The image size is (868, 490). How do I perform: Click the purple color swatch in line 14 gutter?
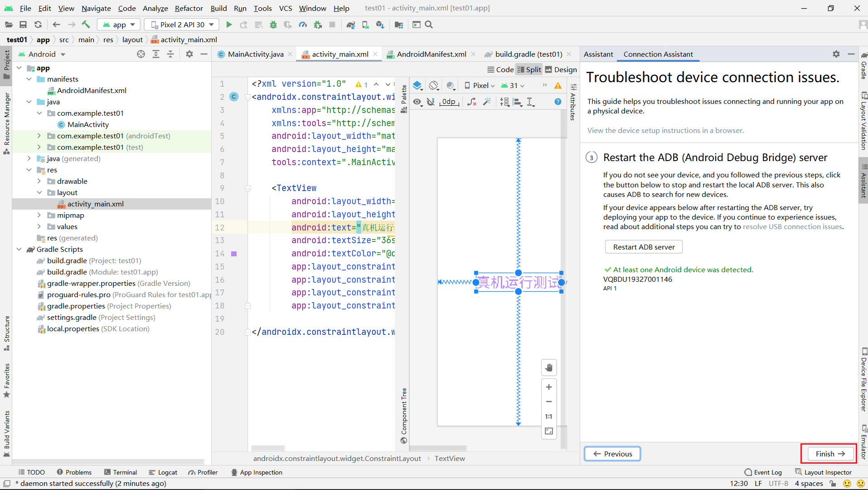coord(234,254)
